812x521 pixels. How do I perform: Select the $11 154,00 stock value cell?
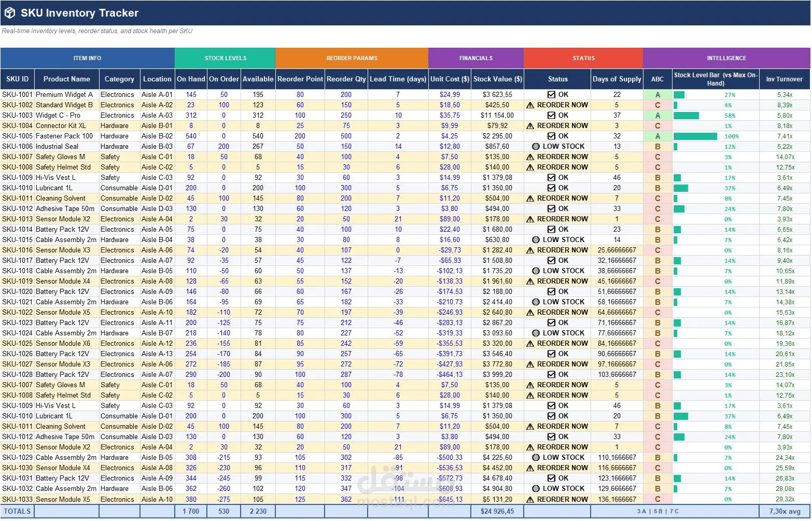pyautogui.click(x=497, y=116)
